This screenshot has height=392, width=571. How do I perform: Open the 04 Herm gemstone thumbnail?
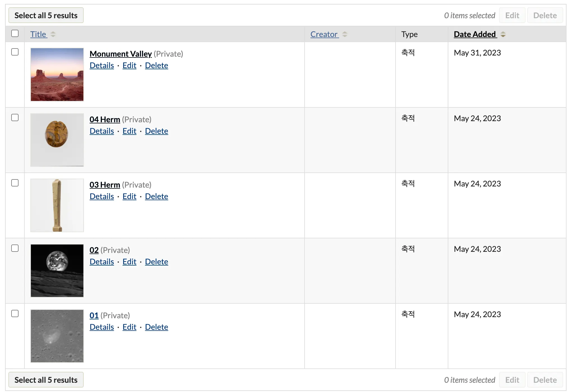[x=57, y=140]
